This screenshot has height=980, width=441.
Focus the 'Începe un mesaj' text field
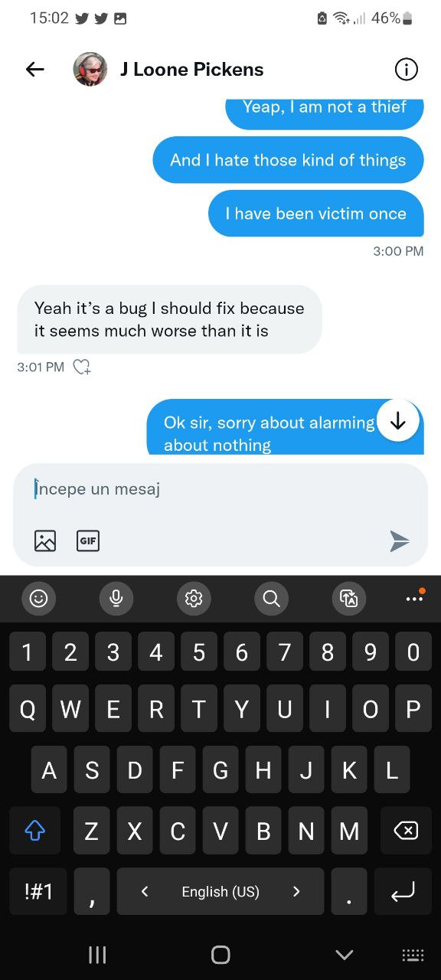(x=220, y=489)
